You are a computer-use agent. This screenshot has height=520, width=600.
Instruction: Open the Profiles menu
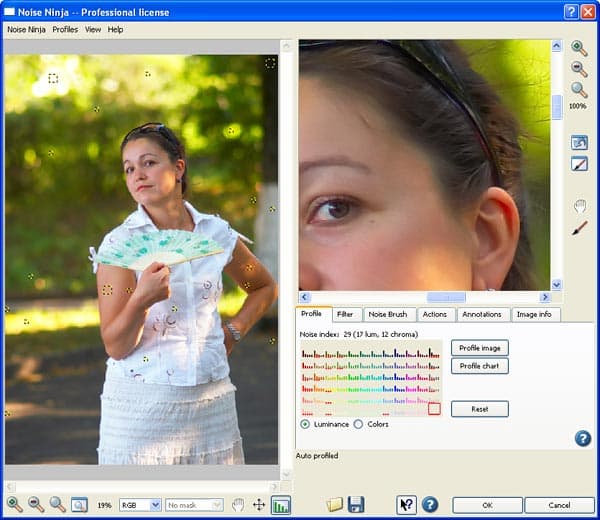coord(65,29)
